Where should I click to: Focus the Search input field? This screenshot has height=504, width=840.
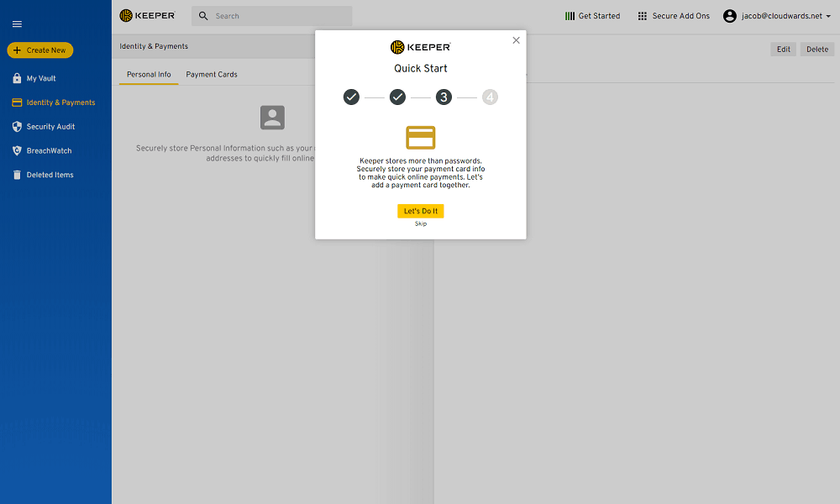pyautogui.click(x=271, y=16)
